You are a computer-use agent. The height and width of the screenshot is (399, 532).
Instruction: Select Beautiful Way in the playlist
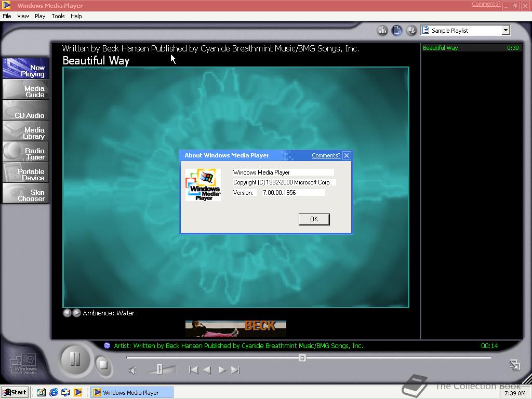[x=471, y=48]
